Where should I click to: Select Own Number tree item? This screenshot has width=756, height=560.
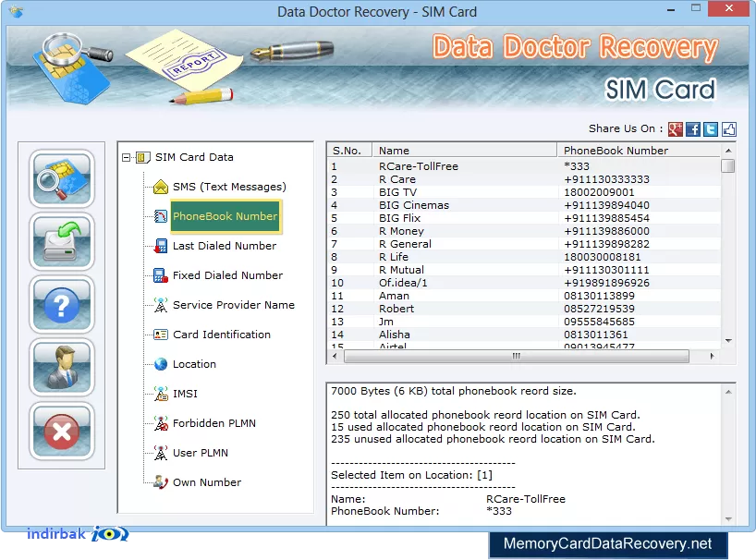(207, 482)
